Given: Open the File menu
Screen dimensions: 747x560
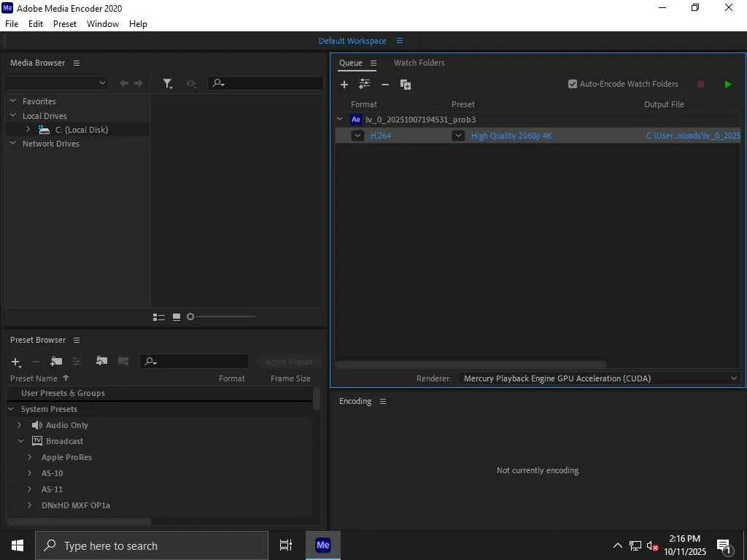Looking at the screenshot, I should coord(12,24).
